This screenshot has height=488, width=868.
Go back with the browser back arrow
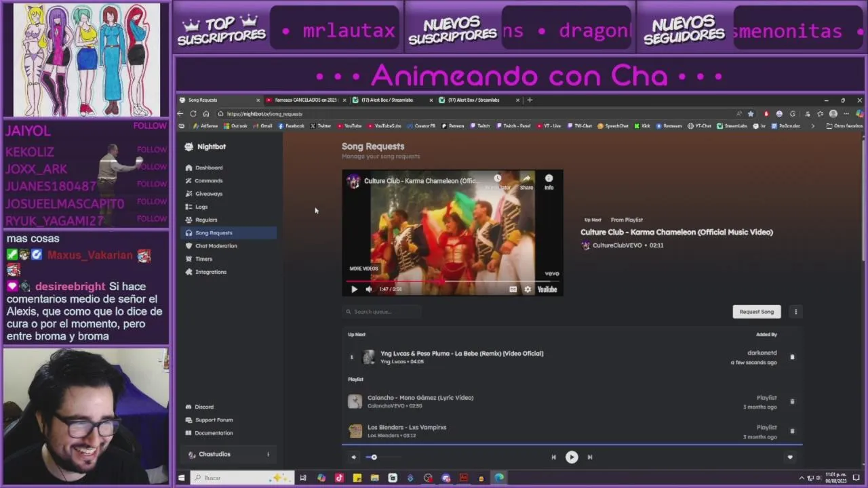181,114
